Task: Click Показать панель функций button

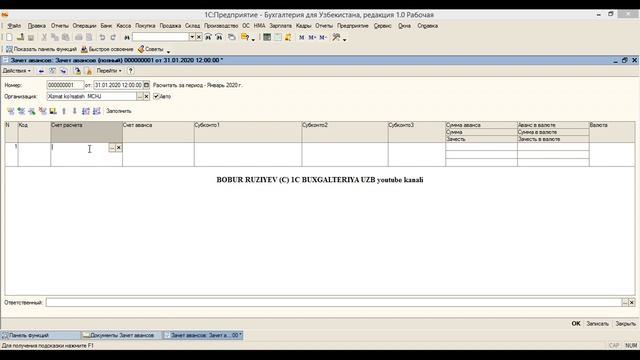Action: pyautogui.click(x=41, y=49)
